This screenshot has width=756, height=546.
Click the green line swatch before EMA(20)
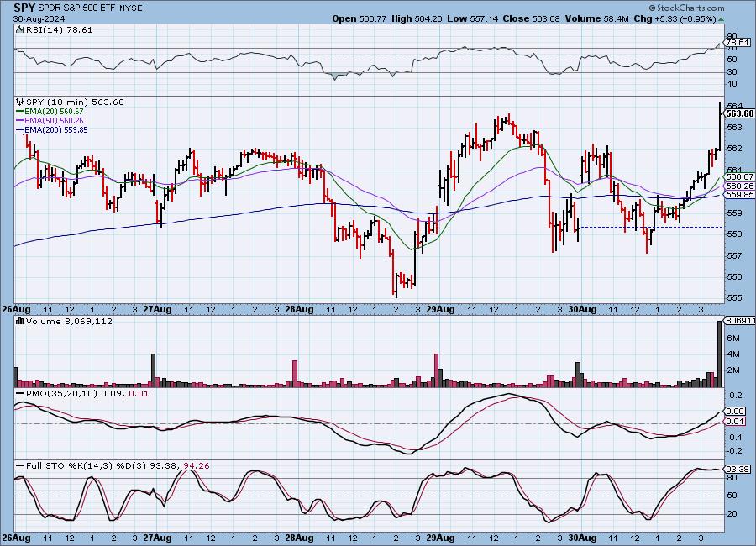pos(20,112)
